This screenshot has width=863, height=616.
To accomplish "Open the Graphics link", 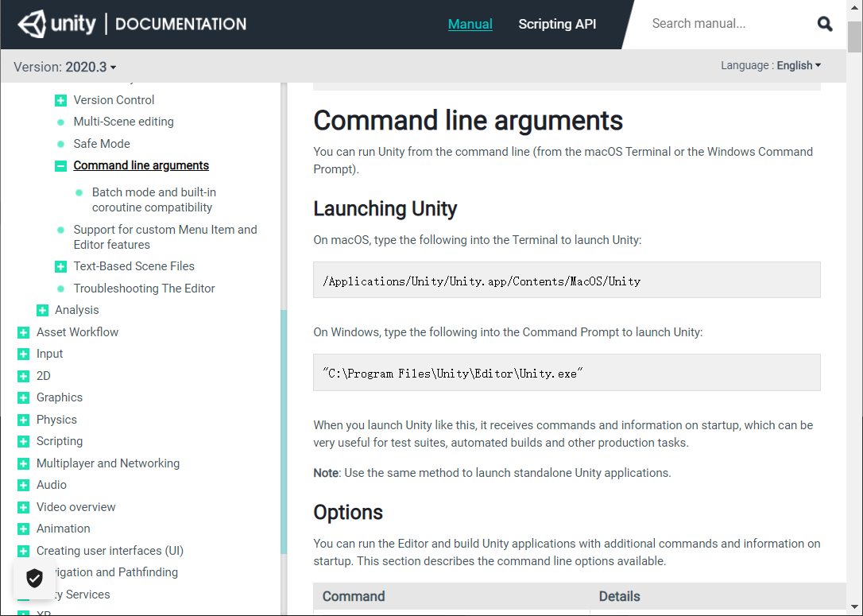I will 60,397.
